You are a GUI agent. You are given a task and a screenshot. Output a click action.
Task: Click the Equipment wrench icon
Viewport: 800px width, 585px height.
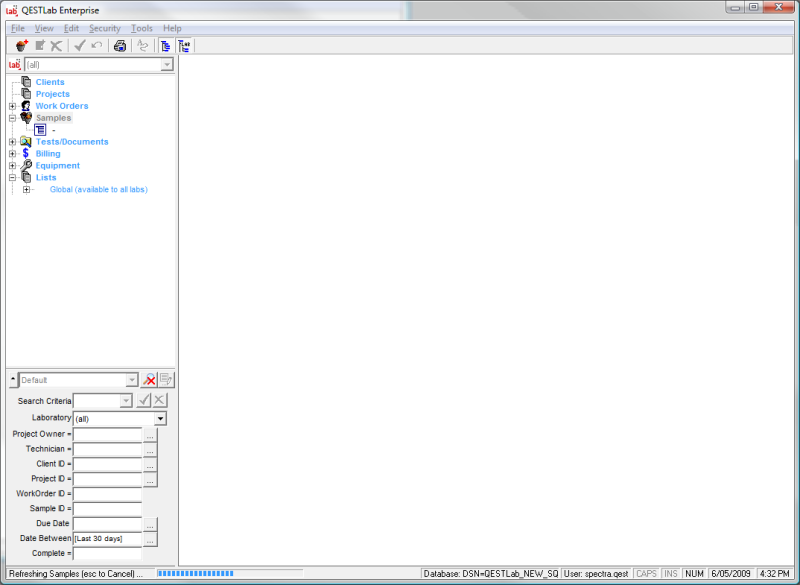point(27,165)
